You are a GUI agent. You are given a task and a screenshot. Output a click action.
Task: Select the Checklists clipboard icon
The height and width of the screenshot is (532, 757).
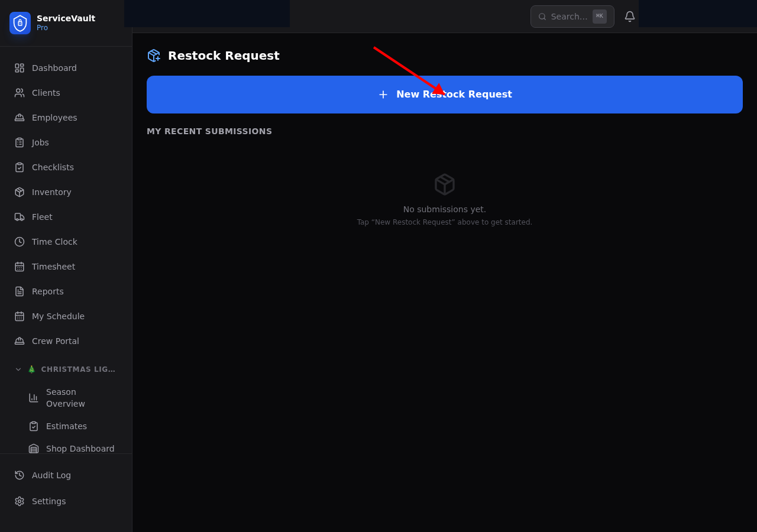[x=20, y=167]
